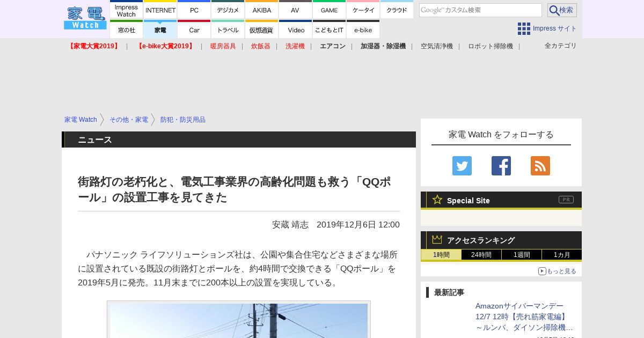Open the e-bike nav tab
Image resolution: width=644 pixels, height=338 pixels.
click(363, 30)
